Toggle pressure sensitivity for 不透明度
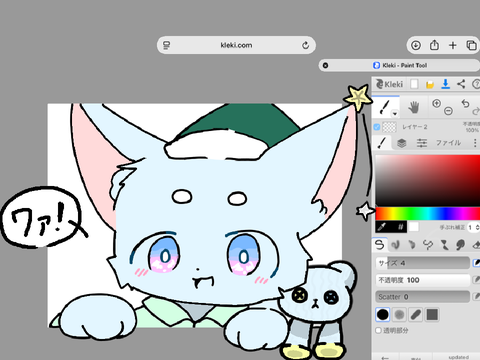Viewport: 480px width, 360px height. 476,280
